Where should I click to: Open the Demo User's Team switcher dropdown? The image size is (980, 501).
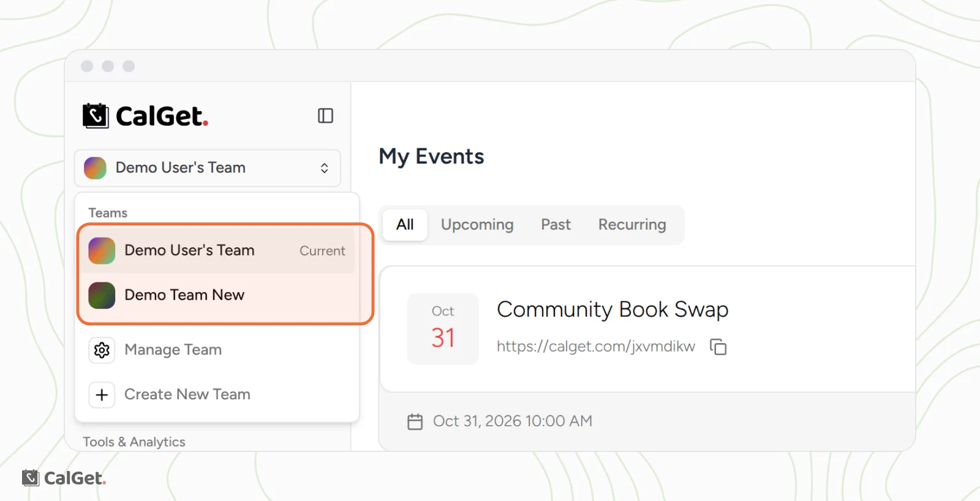pos(208,168)
